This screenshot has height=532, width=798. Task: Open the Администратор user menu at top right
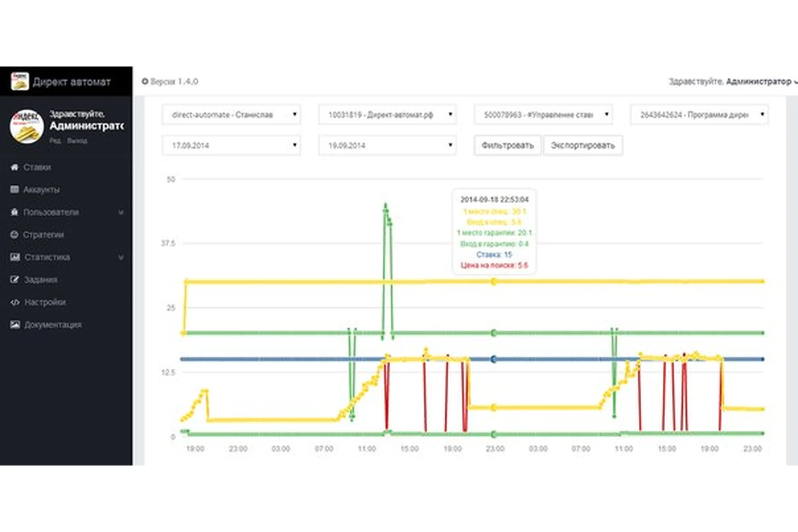pyautogui.click(x=759, y=81)
